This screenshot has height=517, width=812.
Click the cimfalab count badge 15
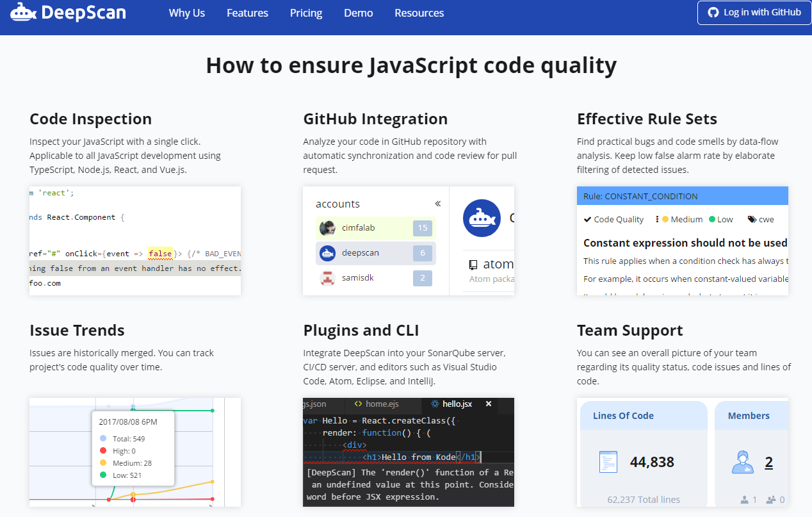tap(423, 227)
